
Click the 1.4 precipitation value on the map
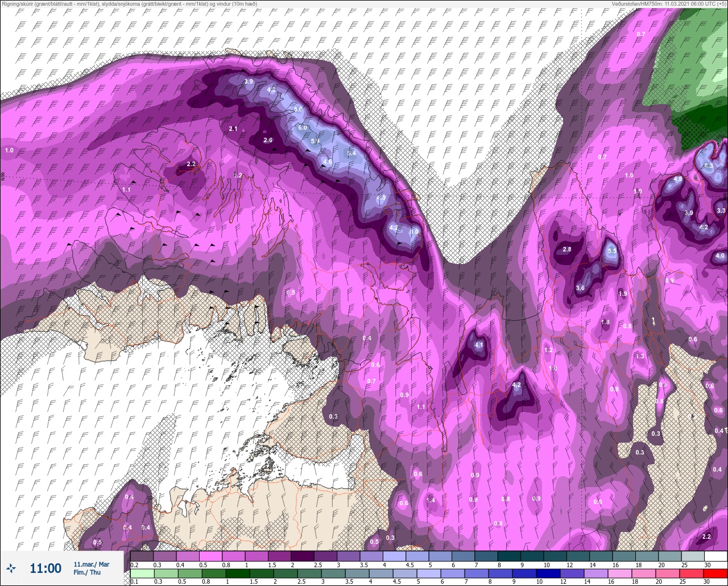tap(431, 501)
